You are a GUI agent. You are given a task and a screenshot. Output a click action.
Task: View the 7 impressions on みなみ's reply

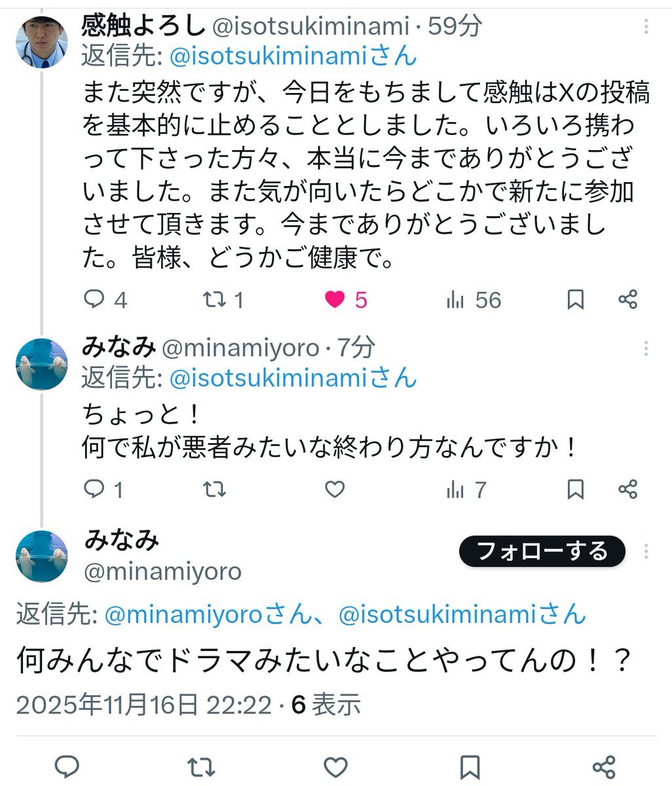tap(456, 489)
